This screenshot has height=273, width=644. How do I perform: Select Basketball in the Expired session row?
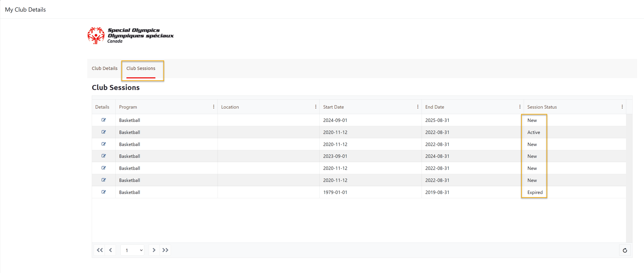tap(130, 192)
